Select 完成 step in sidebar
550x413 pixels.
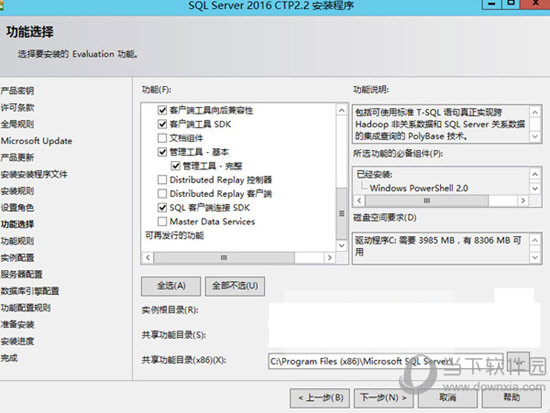click(x=9, y=358)
